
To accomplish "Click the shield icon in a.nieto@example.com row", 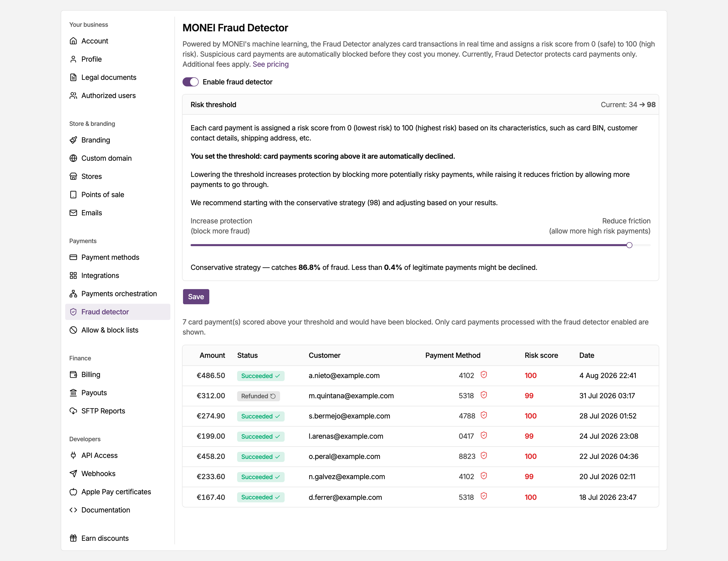I will 484,375.
